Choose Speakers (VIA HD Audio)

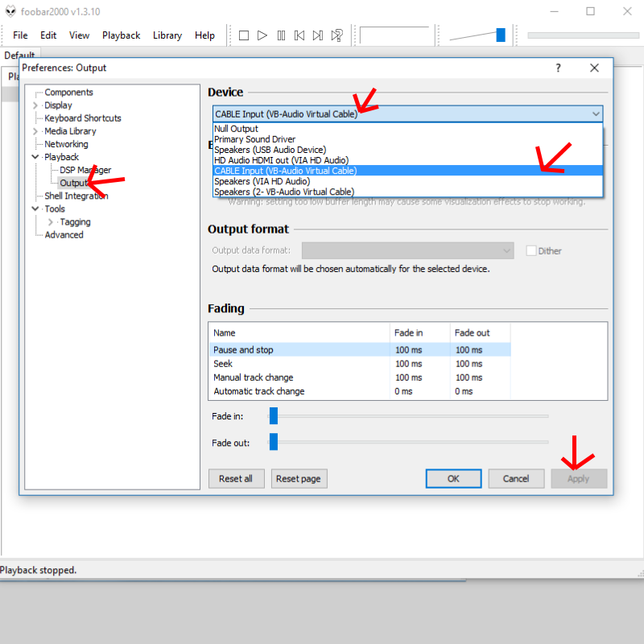coord(407,181)
